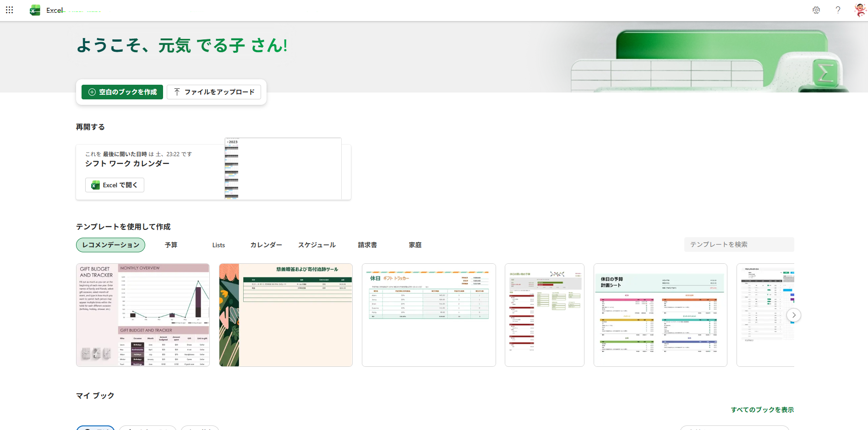Switch to the Lists template tab

coord(218,245)
